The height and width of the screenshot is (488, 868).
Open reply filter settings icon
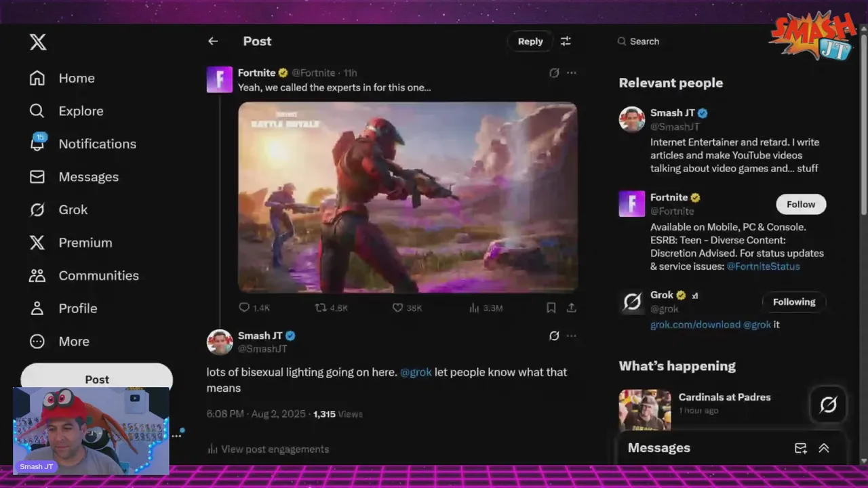tap(566, 41)
